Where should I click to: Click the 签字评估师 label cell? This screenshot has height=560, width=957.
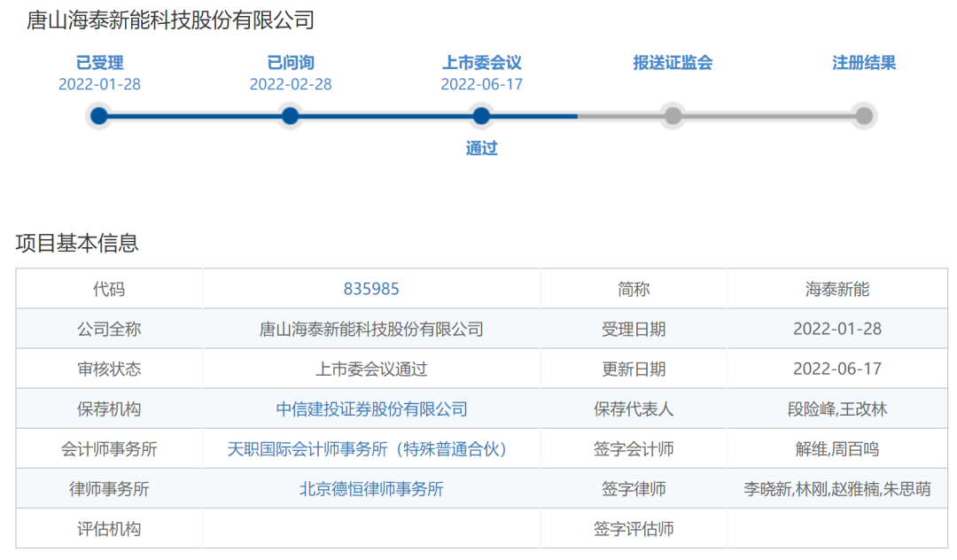click(634, 528)
